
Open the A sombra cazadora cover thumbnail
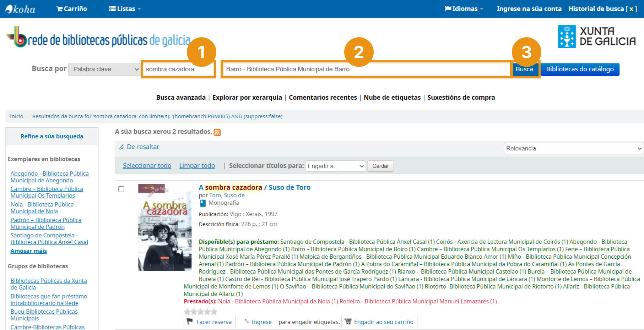tap(165, 227)
